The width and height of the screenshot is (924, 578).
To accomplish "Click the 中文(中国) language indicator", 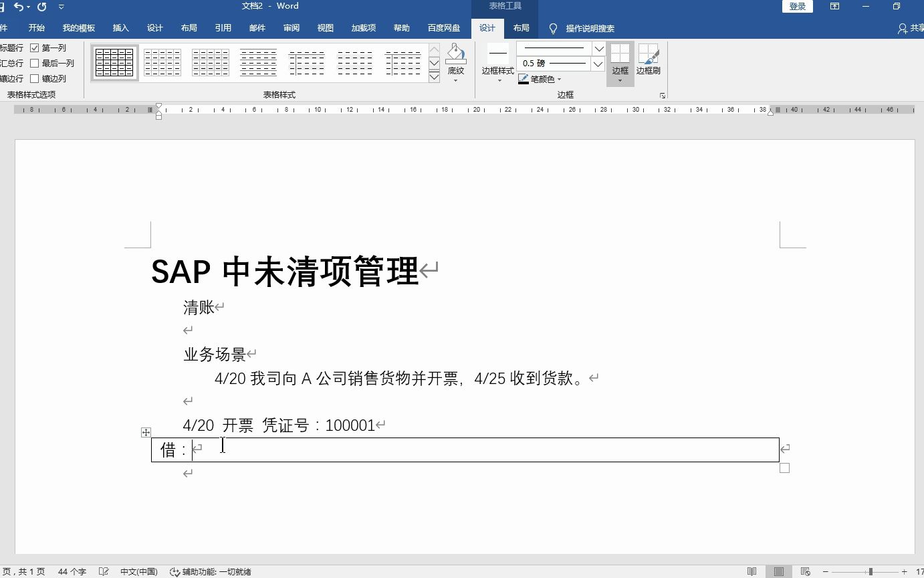I will (x=139, y=572).
